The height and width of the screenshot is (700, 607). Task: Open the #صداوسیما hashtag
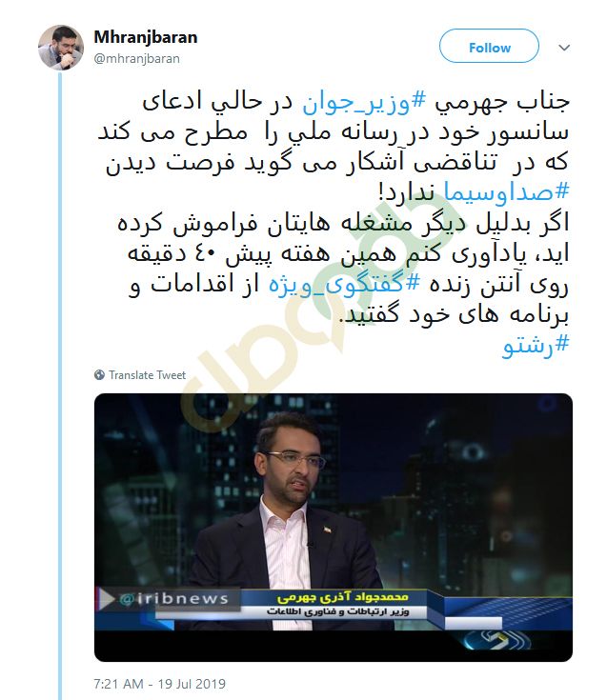click(506, 192)
